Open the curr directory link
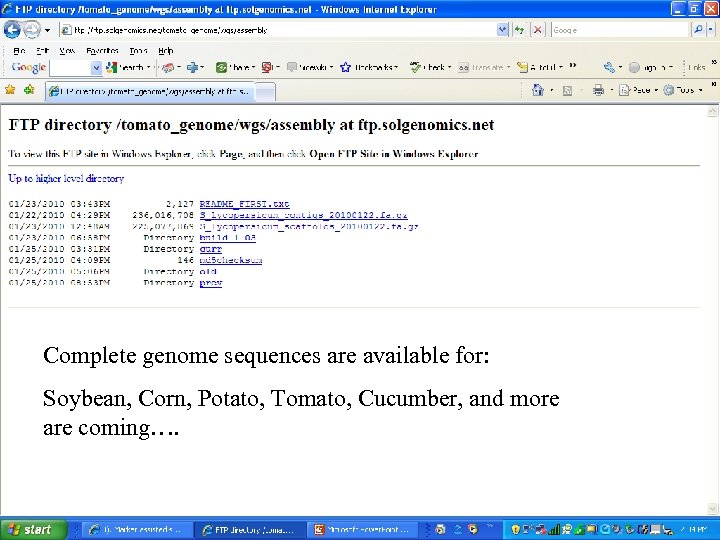Image resolution: width=720 pixels, height=540 pixels. (x=211, y=249)
